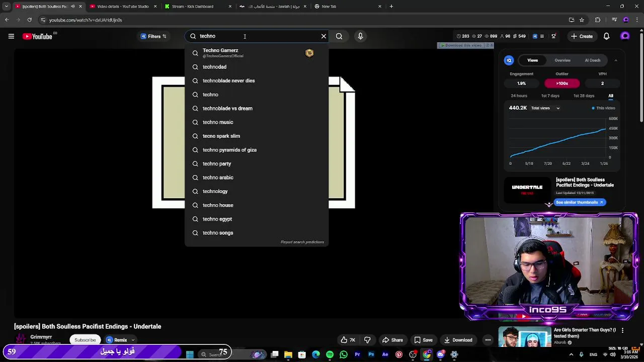Image resolution: width=644 pixels, height=362 pixels.
Task: Open Spotify from the taskbar
Action: click(x=330, y=354)
